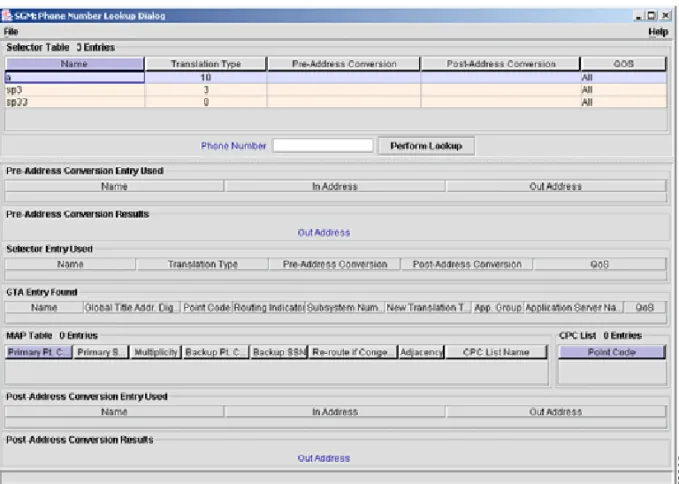The width and height of the screenshot is (679, 484).
Task: Click the Perform Lookup button
Action: pos(426,146)
